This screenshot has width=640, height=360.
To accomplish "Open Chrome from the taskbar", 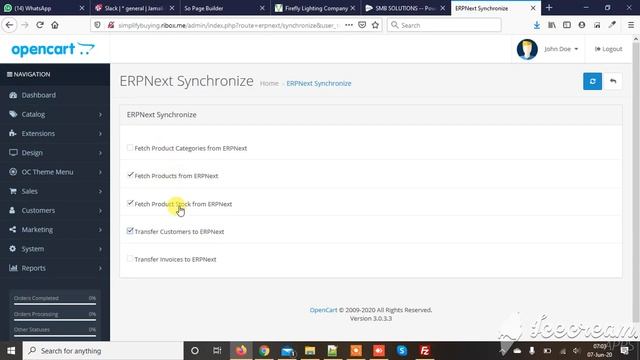I will click(x=264, y=351).
